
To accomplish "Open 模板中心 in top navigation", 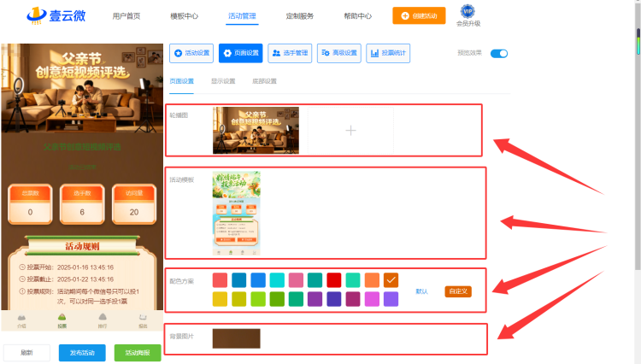I will tap(185, 16).
